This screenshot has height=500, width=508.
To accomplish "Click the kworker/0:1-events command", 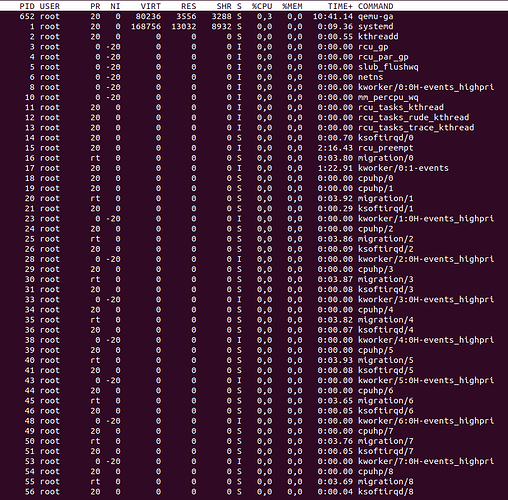I will [403, 168].
